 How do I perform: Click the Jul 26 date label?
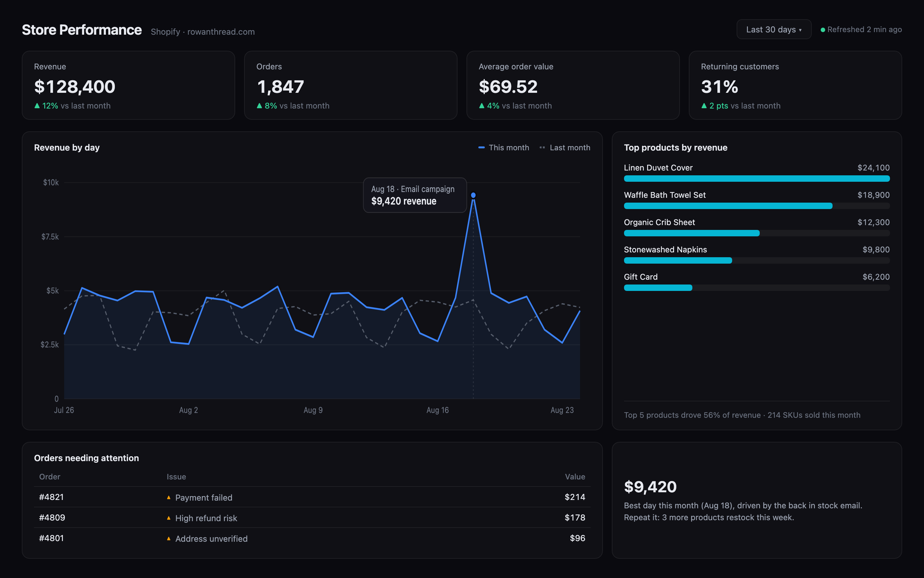[x=64, y=410]
